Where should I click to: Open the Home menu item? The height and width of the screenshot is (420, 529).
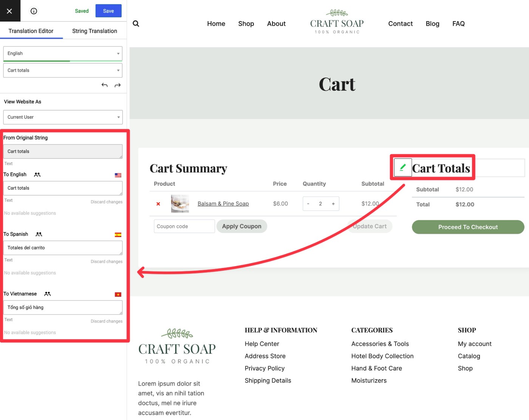point(216,23)
